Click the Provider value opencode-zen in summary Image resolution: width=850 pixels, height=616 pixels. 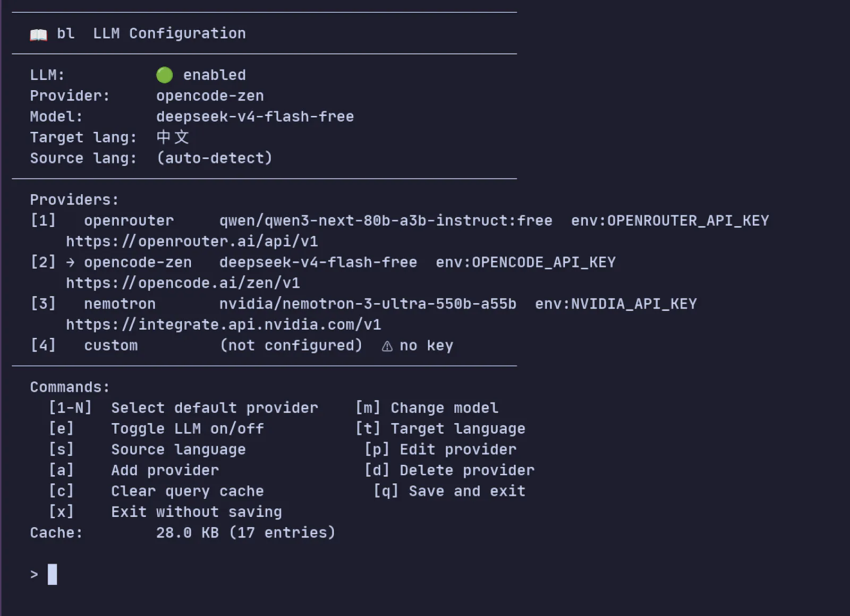[210, 96]
